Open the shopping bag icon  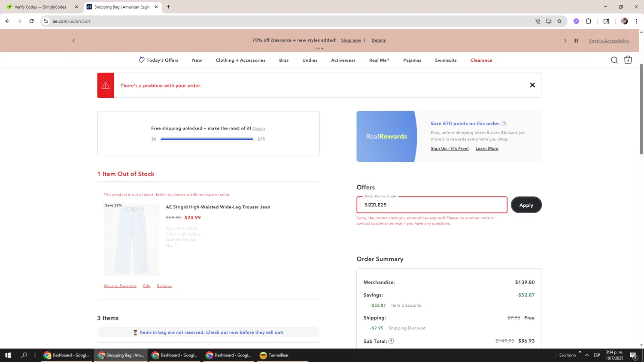point(628,60)
